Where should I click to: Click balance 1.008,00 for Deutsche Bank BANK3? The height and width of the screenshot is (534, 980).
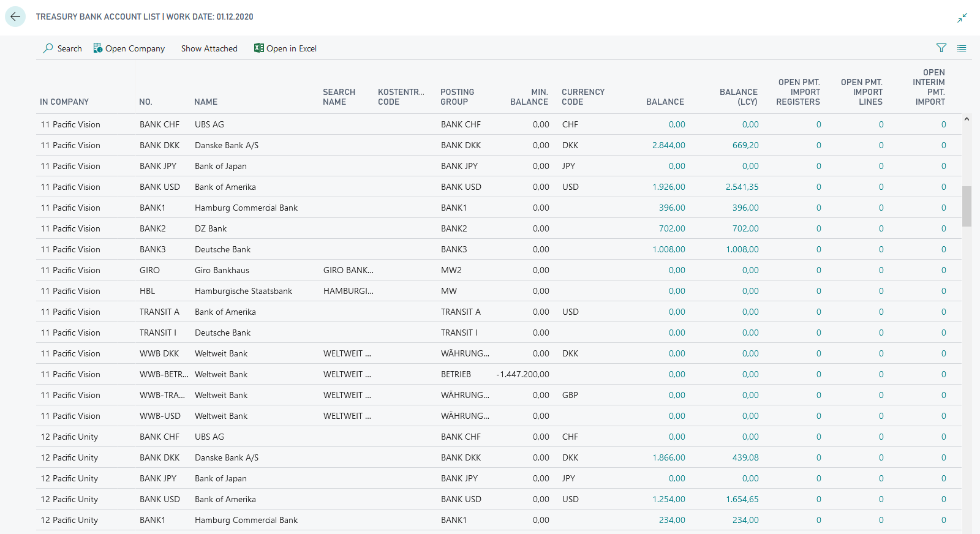[668, 249]
